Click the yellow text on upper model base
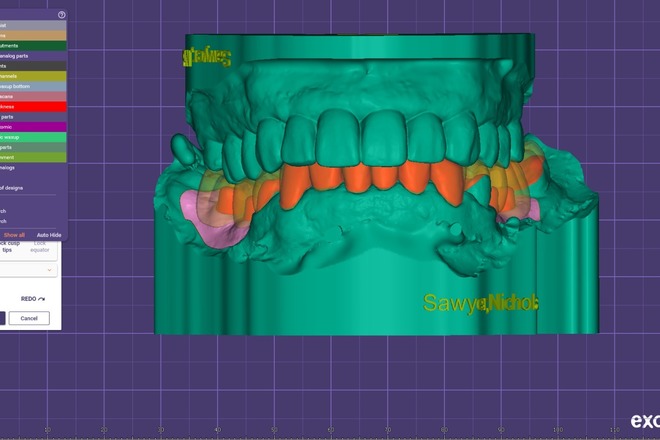 pos(208,57)
